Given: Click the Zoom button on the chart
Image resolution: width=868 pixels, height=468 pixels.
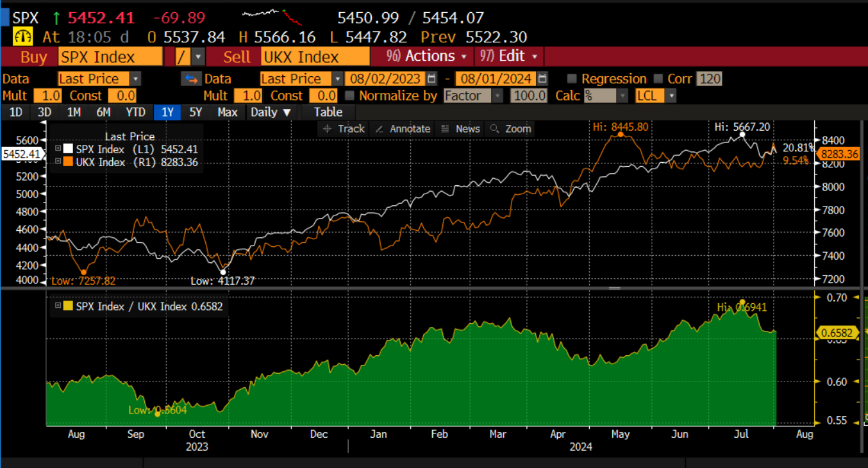Looking at the screenshot, I should pos(510,129).
